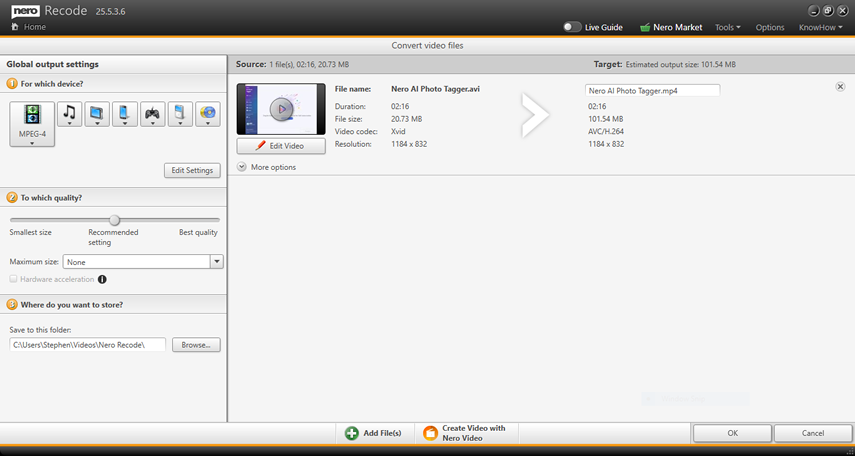Viewport: 855px width, 456px height.
Task: Click the Best quality label
Action: point(198,232)
